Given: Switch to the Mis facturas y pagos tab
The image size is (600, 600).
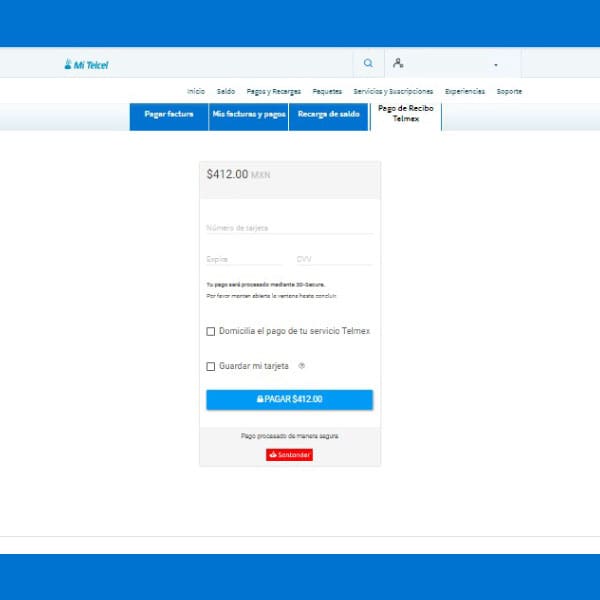Looking at the screenshot, I should 249,117.
